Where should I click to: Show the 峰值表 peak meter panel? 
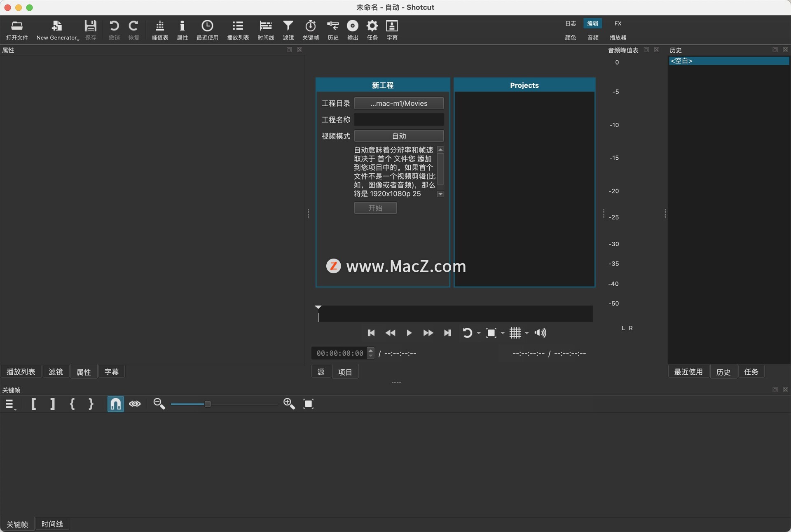coord(160,30)
